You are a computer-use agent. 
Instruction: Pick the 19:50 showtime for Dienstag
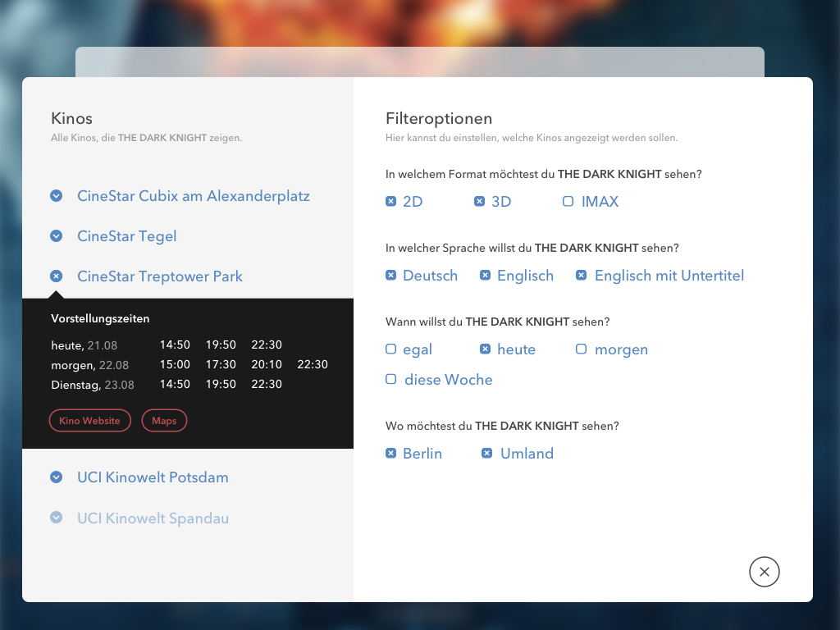(x=221, y=385)
